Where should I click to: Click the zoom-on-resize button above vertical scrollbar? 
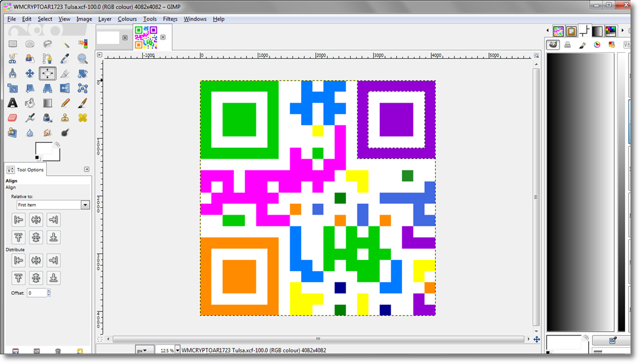[536, 55]
